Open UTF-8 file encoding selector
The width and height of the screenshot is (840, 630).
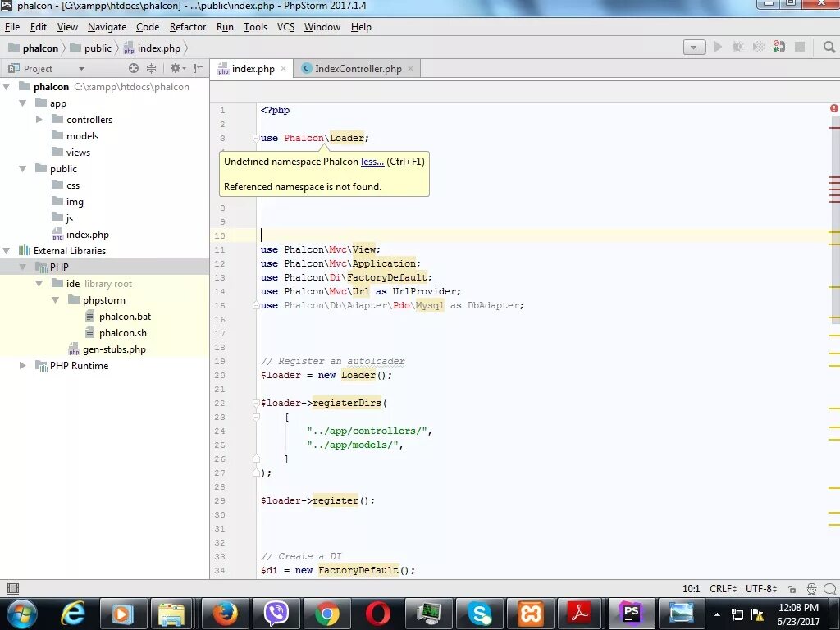tap(761, 589)
